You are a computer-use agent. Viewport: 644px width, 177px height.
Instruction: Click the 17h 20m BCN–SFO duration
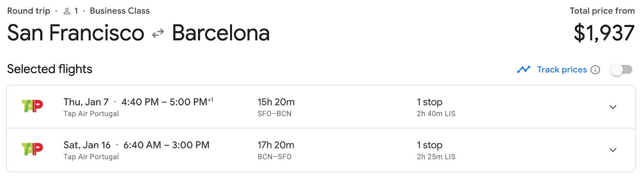[x=276, y=150]
